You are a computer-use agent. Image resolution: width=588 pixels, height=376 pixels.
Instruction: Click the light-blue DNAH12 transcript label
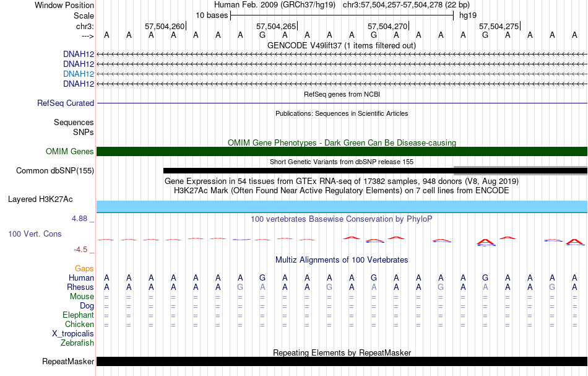point(79,74)
